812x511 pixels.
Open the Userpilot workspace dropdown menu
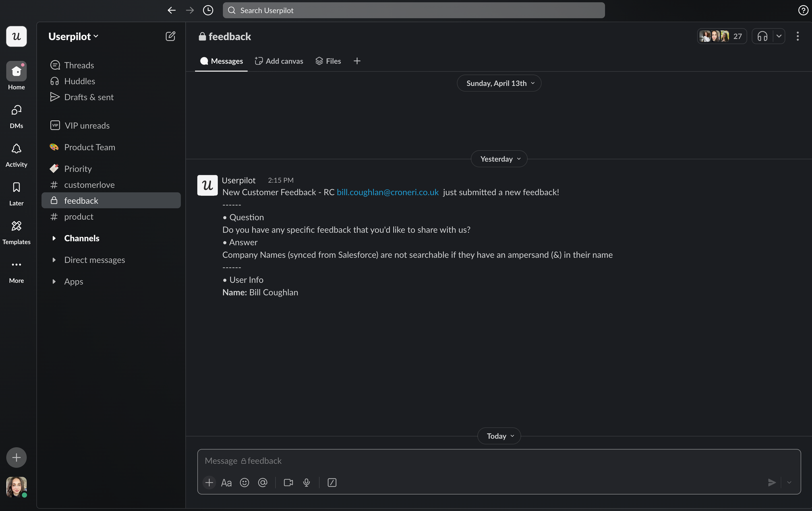(73, 36)
